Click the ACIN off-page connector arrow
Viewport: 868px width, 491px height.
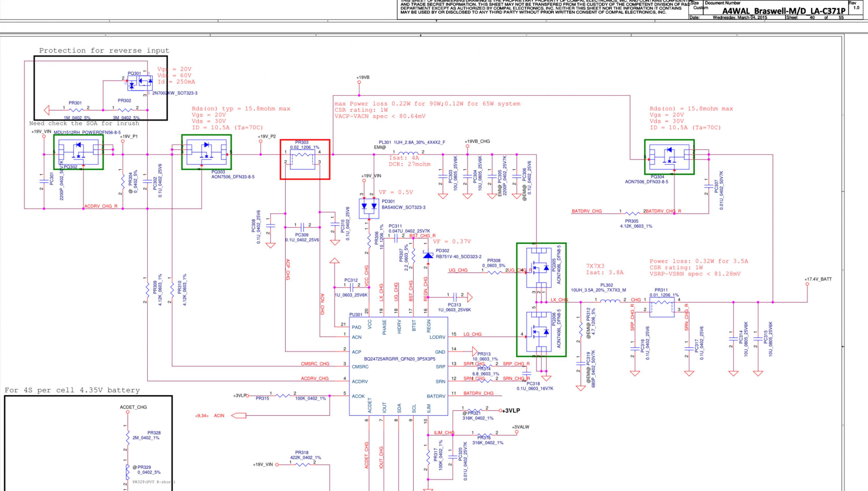point(239,415)
